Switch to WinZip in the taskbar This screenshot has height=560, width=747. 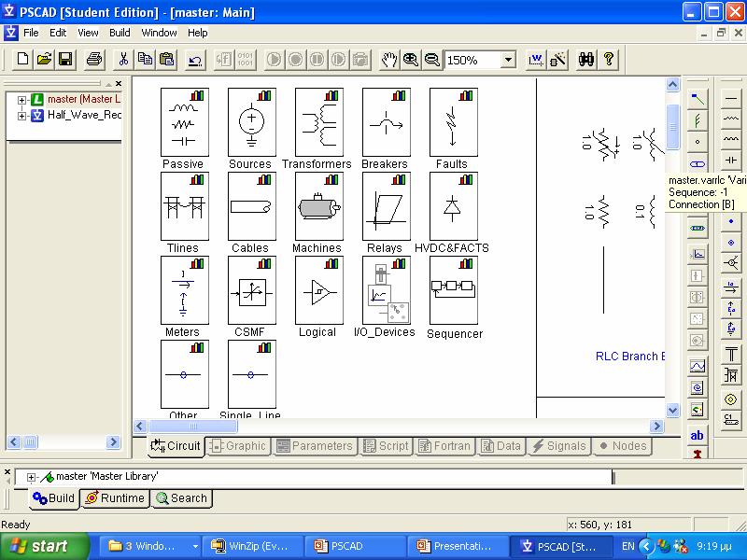pyautogui.click(x=252, y=546)
